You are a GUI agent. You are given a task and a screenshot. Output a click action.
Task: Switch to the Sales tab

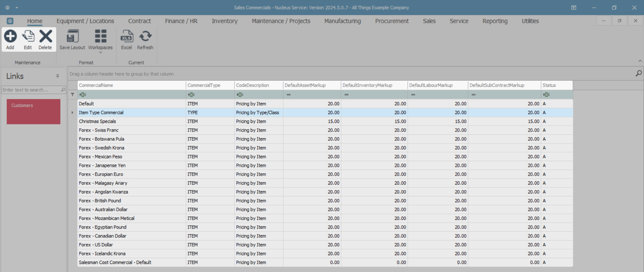429,21
